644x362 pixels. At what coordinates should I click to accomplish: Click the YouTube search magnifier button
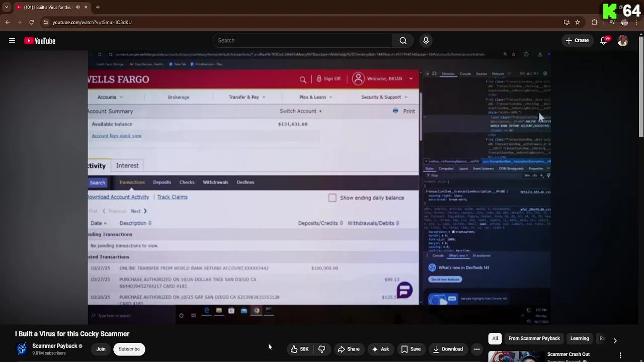tap(403, 41)
